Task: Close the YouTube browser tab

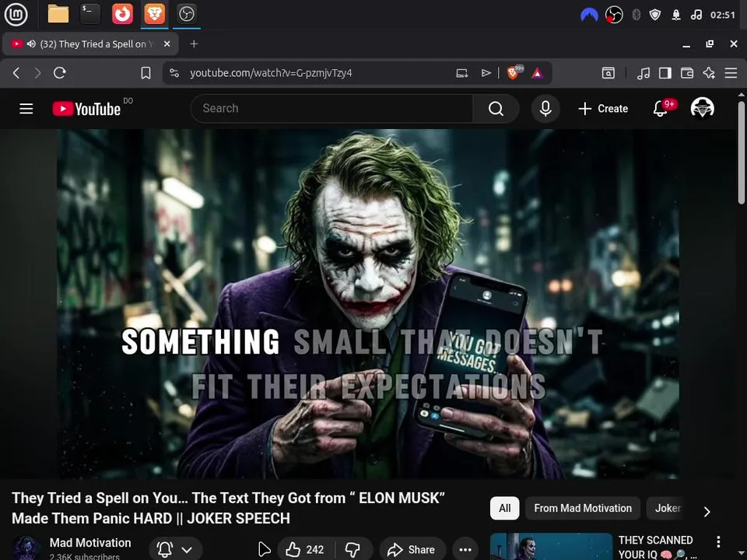Action: (x=167, y=44)
